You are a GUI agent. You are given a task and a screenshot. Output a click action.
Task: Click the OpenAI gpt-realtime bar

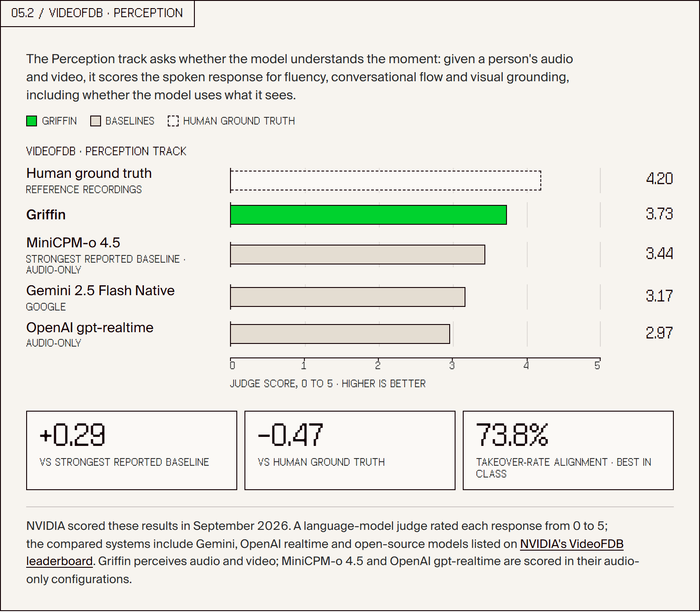[340, 334]
